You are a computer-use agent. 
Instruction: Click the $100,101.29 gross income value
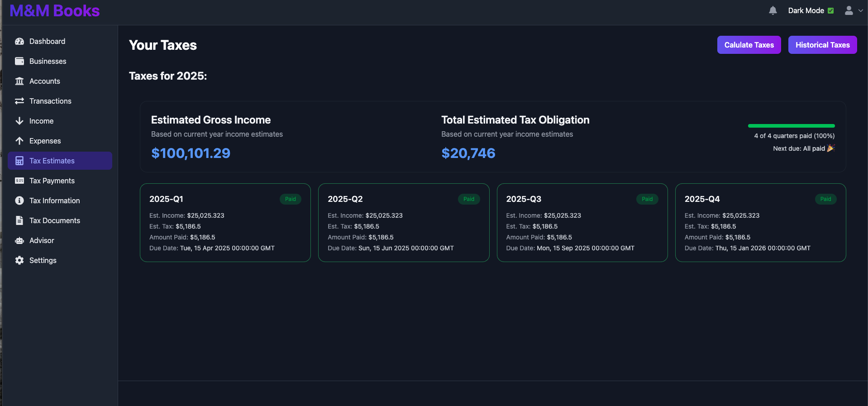191,153
